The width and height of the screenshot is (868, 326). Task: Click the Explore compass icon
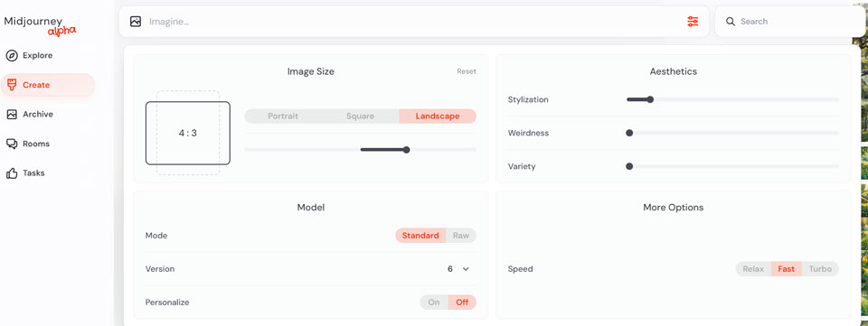[x=12, y=56]
